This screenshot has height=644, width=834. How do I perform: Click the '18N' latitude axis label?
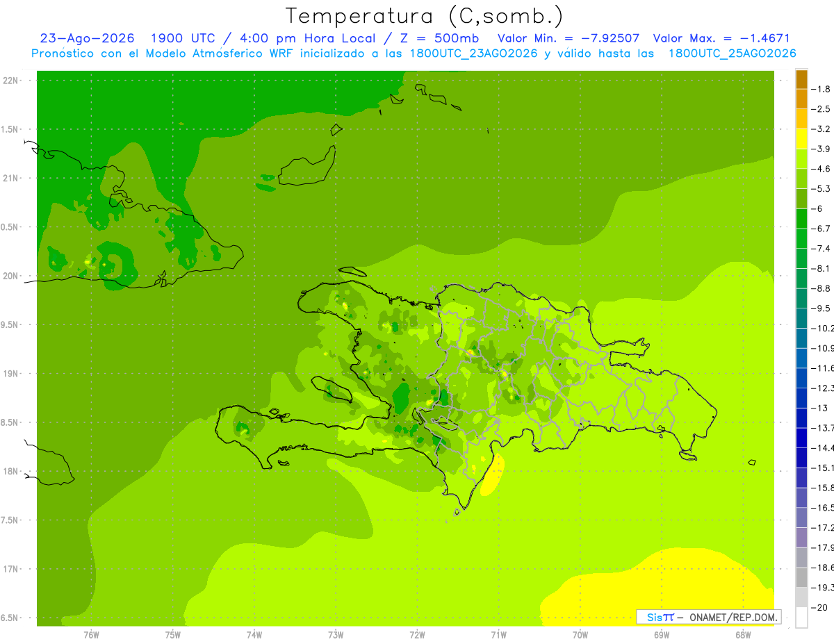(10, 471)
